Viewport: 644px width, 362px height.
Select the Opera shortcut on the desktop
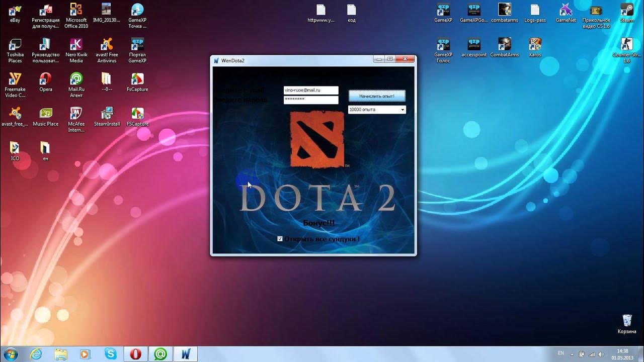coord(46,82)
